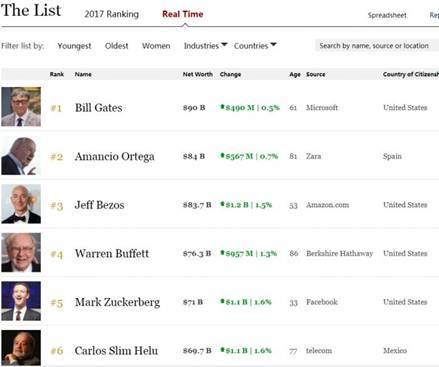This screenshot has width=439, height=367.
Task: Expand the Industries filter dropdown
Action: (x=205, y=46)
